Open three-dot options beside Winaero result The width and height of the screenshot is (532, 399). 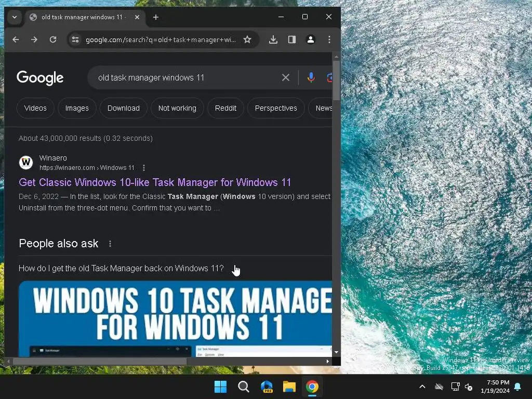[144, 168]
